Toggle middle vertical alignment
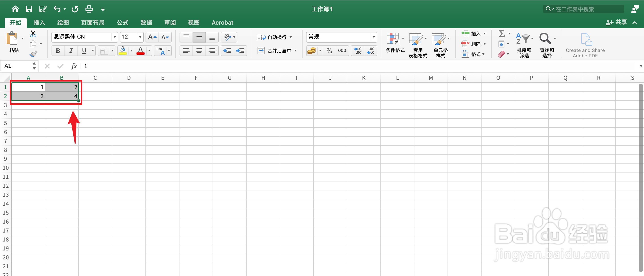 click(x=199, y=37)
